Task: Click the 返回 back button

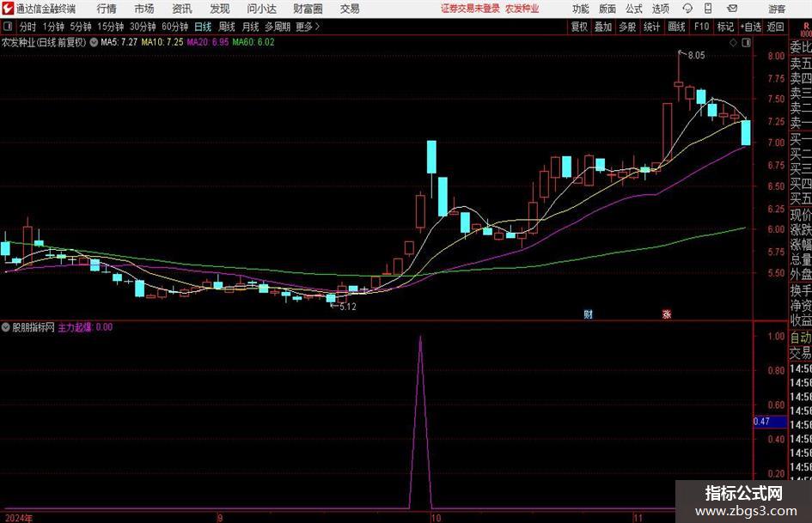Action: 775,27
